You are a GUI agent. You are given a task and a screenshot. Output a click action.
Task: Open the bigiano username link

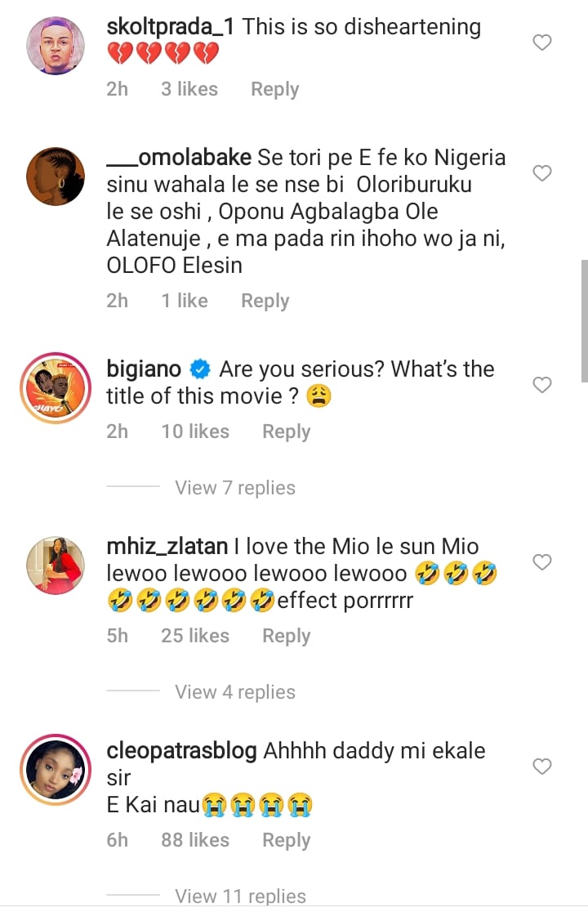coord(144,369)
